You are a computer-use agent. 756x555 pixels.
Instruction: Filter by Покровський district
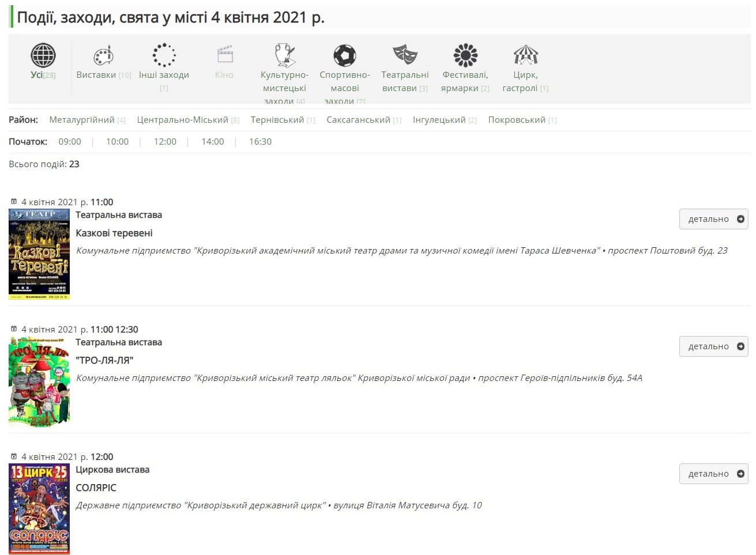522,120
